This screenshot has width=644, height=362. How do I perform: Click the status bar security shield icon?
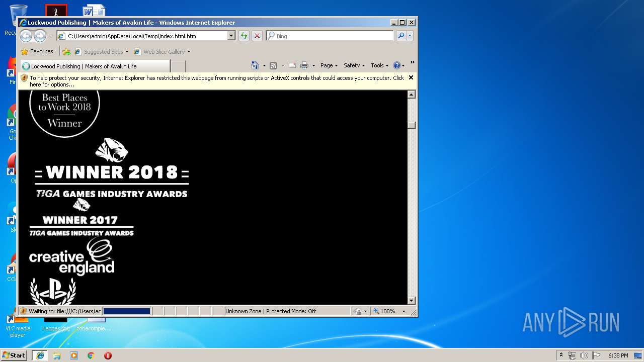(23, 311)
